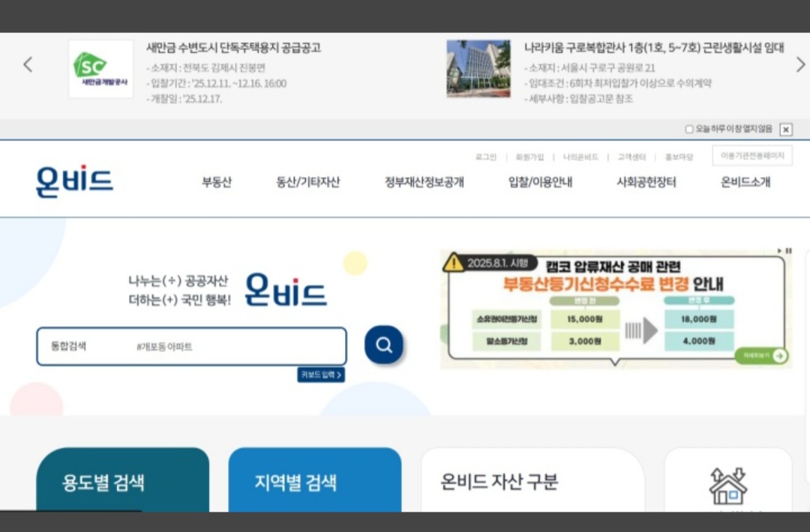Open the 지역별 검색 card
This screenshot has width=810, height=532.
click(x=314, y=480)
